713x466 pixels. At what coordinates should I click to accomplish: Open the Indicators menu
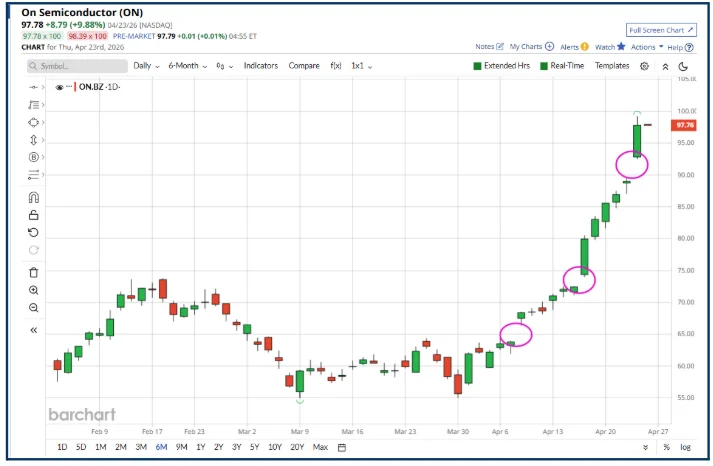click(261, 66)
